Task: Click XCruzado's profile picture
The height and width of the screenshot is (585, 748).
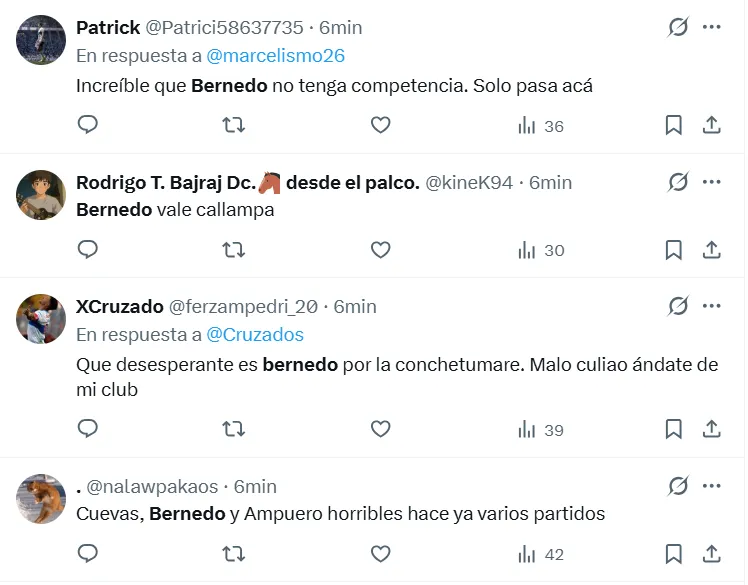Action: [42, 319]
